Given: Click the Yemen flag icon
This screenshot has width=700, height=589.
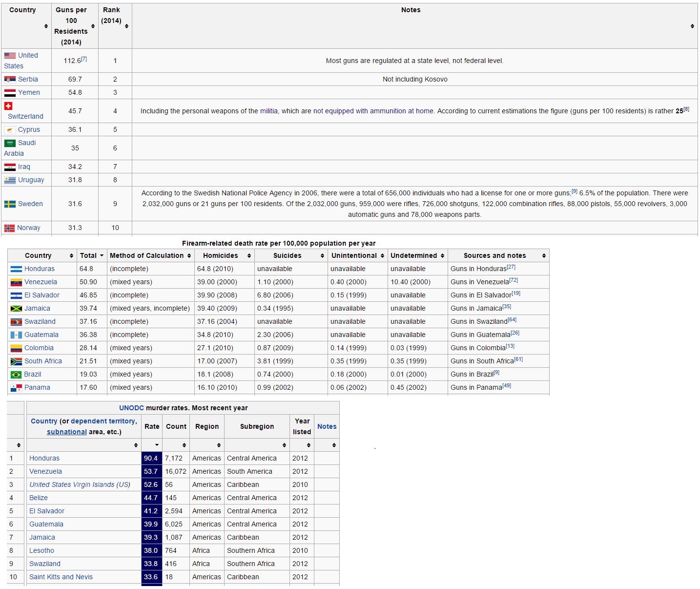Looking at the screenshot, I should (10, 92).
